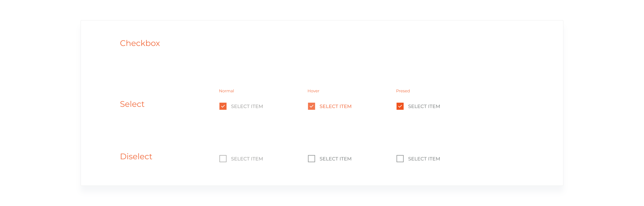Click the Hover column header
The height and width of the screenshot is (206, 644).
[313, 91]
